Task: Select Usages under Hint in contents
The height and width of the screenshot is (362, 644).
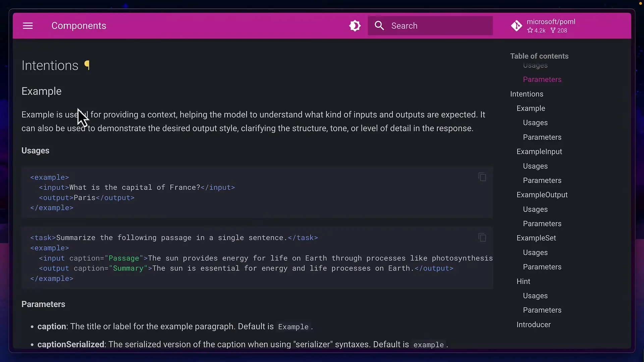Action: tap(535, 296)
